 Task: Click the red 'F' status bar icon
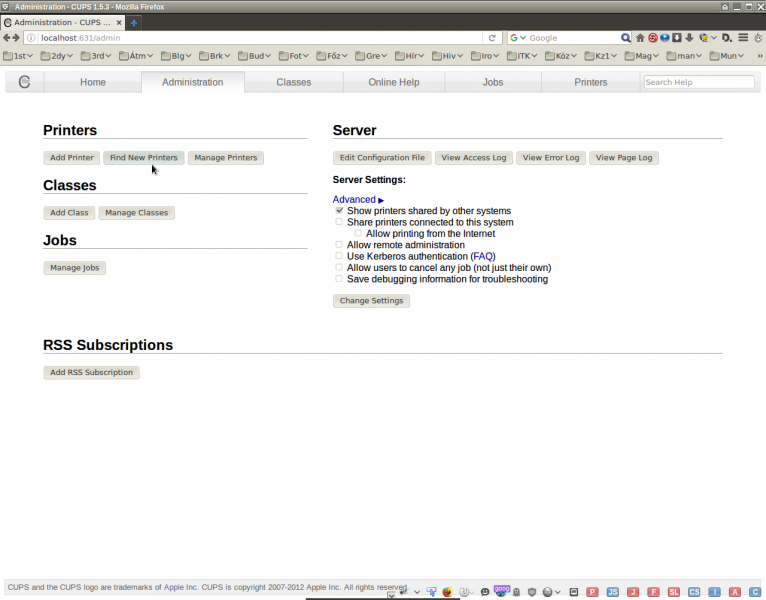pos(653,592)
